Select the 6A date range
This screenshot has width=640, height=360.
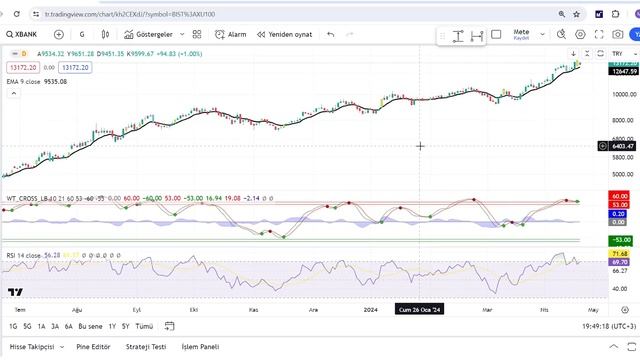(x=69, y=327)
